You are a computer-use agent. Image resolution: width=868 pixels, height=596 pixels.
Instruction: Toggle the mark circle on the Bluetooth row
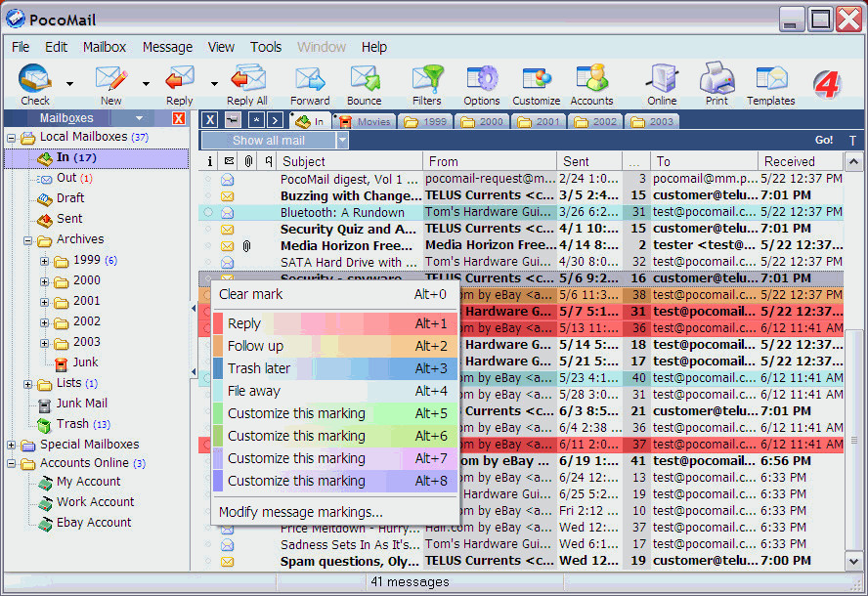click(208, 212)
